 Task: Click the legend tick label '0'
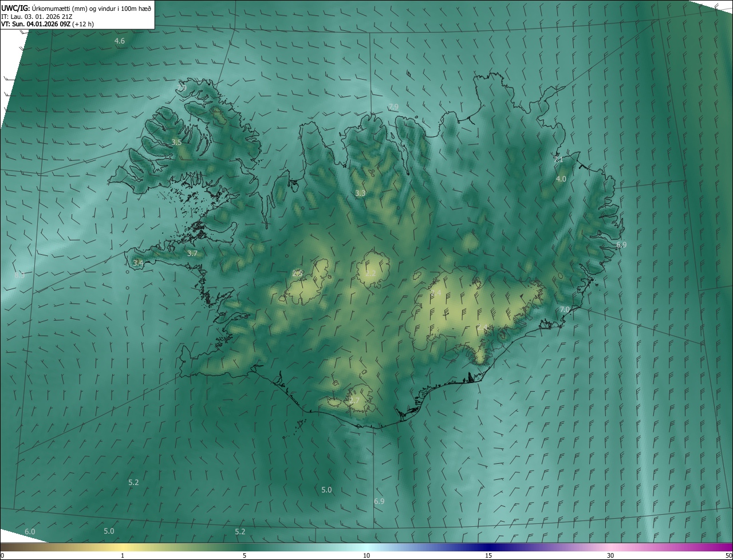click(x=2, y=555)
